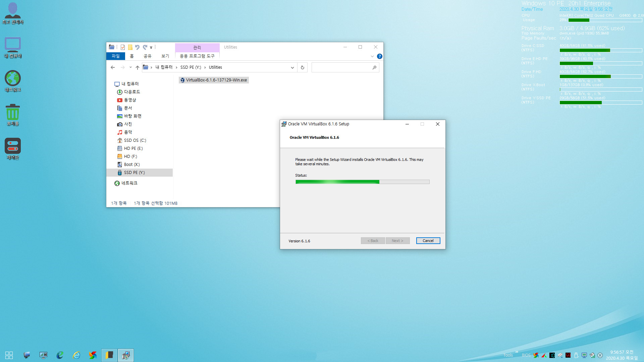The image size is (644, 362).
Task: Click the taskbar clock showing 9:56:57
Action: tap(622, 355)
